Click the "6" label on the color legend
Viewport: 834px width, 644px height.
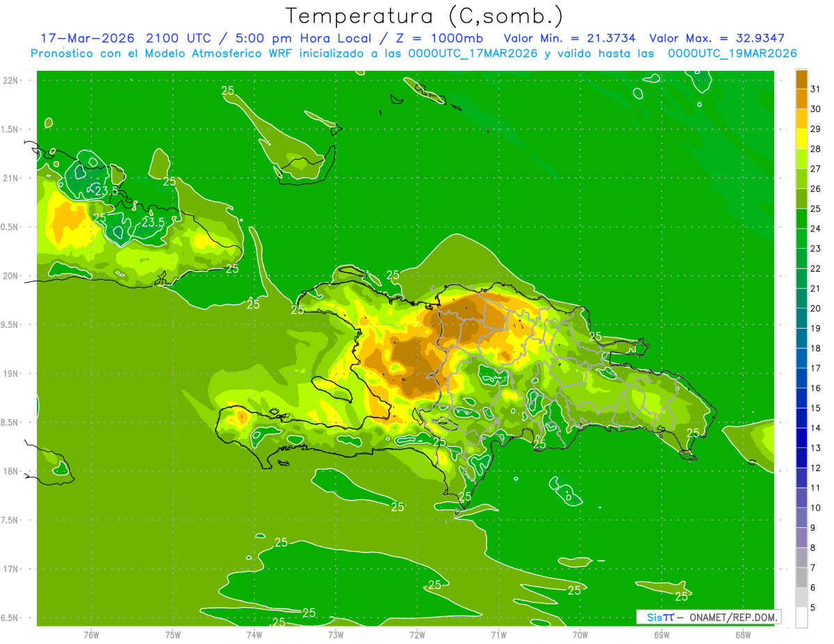pyautogui.click(x=813, y=588)
